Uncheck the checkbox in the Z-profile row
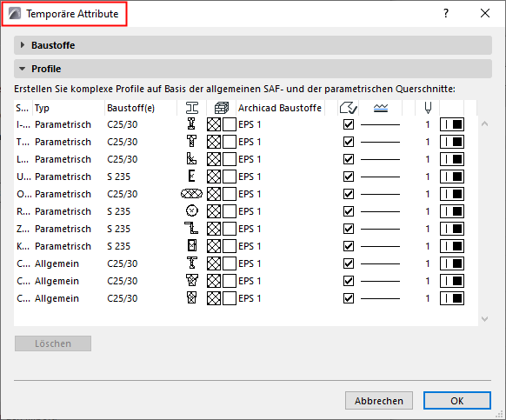The image size is (506, 420). tap(349, 229)
